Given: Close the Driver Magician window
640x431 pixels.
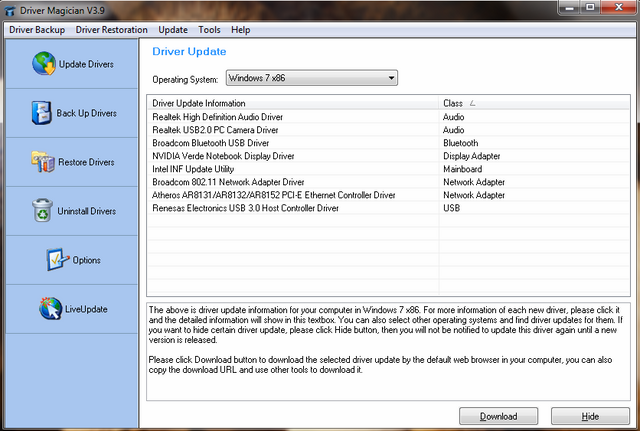Looking at the screenshot, I should (x=619, y=7).
